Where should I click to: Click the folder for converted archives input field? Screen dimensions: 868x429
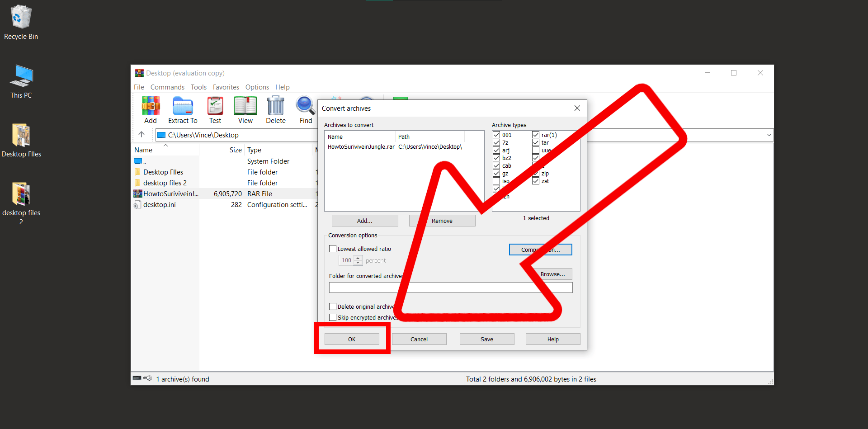(x=450, y=287)
